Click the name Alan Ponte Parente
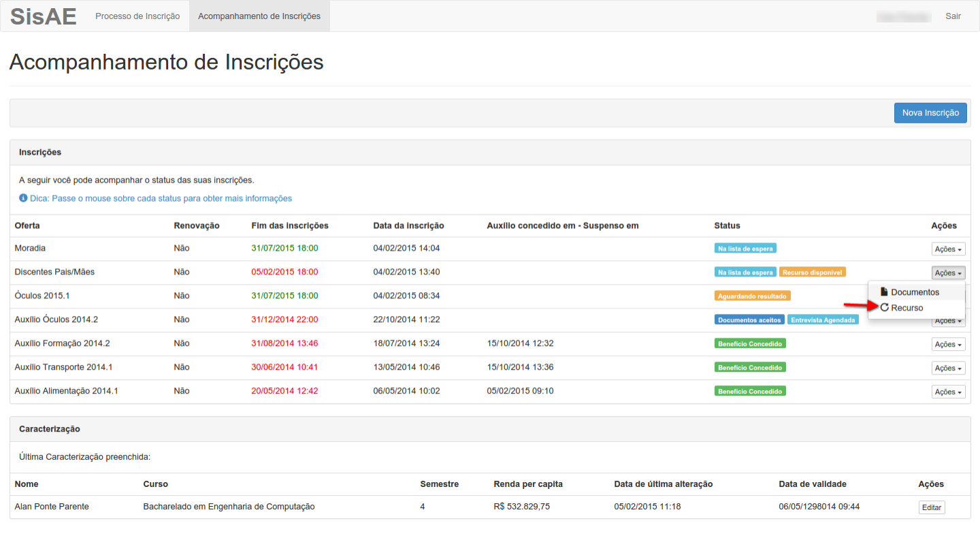Viewport: 980px width, 538px height. pyautogui.click(x=52, y=507)
